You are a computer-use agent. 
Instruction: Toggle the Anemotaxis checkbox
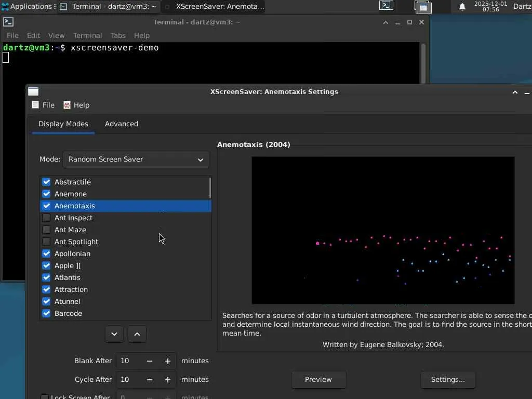click(x=46, y=206)
